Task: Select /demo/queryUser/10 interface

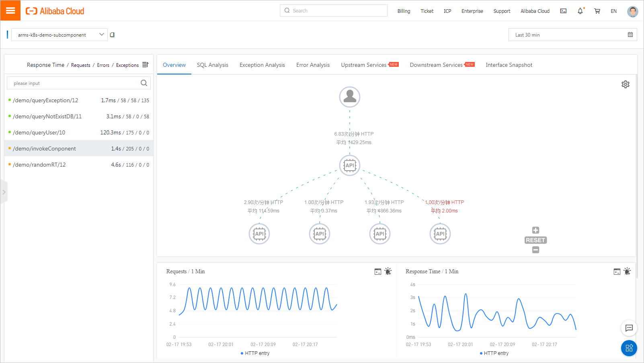Action: click(x=79, y=132)
